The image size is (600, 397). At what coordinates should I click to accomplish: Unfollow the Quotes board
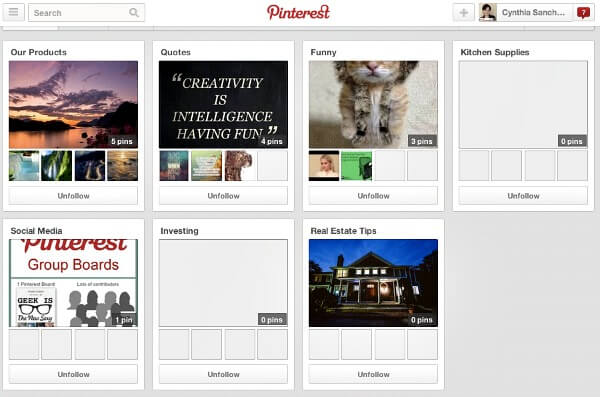tap(223, 196)
